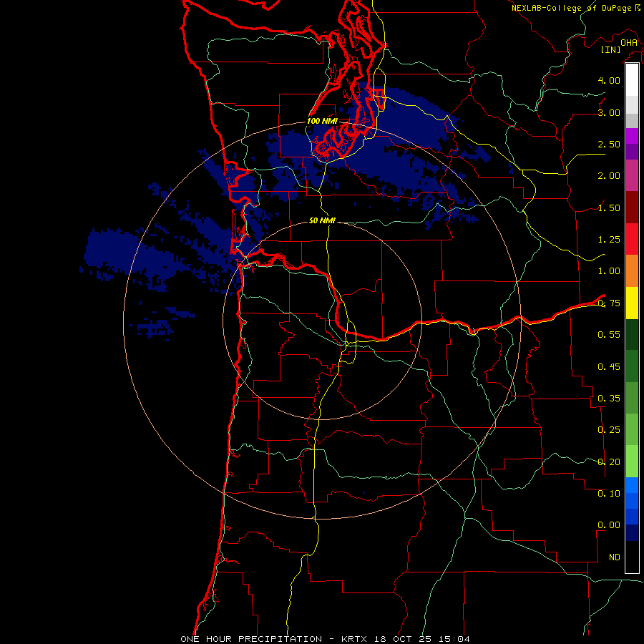Click the 1.25 legend value

point(609,240)
